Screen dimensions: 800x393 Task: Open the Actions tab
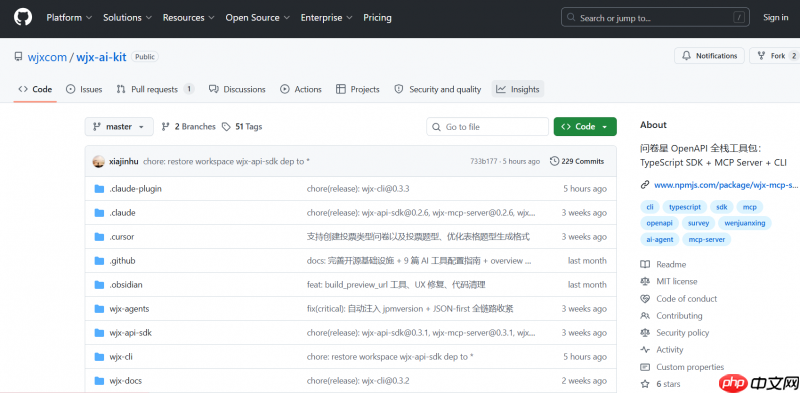click(x=301, y=89)
